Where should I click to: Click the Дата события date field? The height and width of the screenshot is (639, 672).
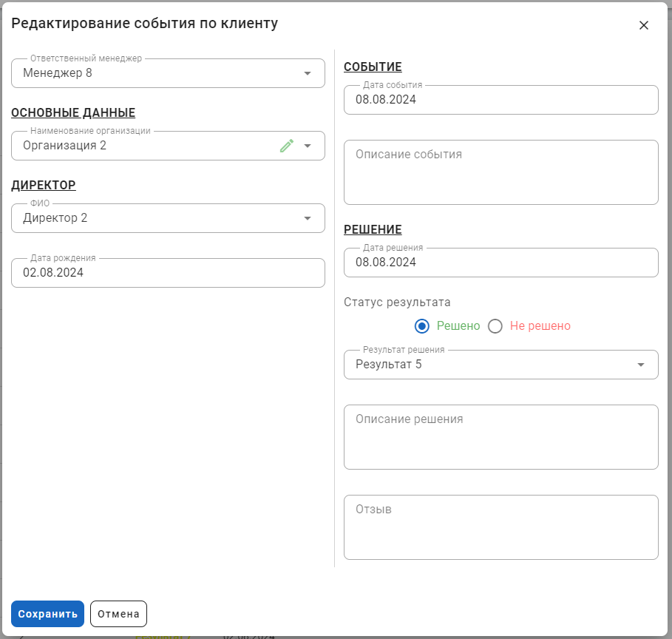(x=500, y=100)
